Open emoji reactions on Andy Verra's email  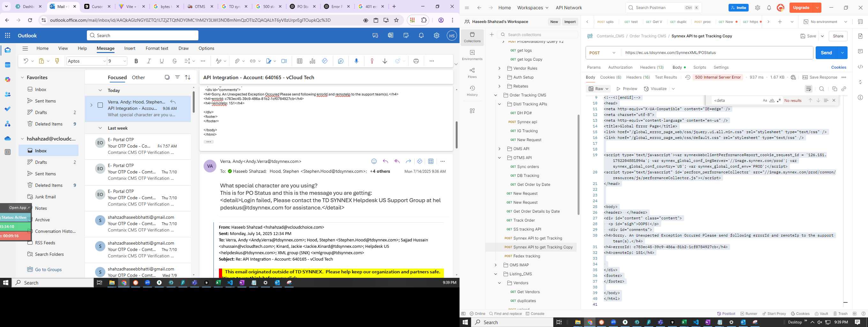(x=374, y=162)
